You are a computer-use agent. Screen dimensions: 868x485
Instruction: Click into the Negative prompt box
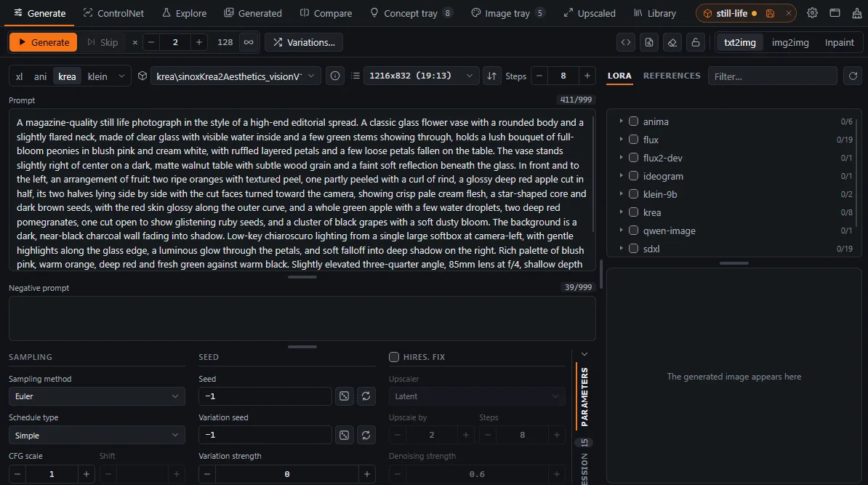pos(302,318)
